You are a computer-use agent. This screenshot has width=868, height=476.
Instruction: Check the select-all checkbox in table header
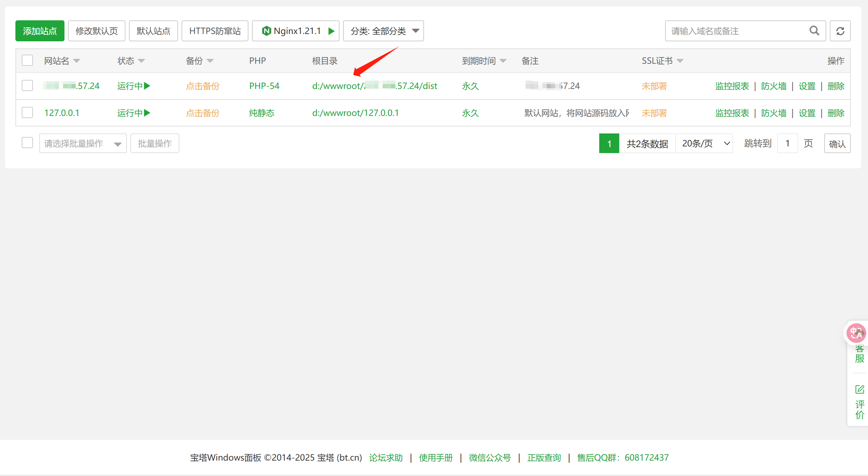click(27, 61)
